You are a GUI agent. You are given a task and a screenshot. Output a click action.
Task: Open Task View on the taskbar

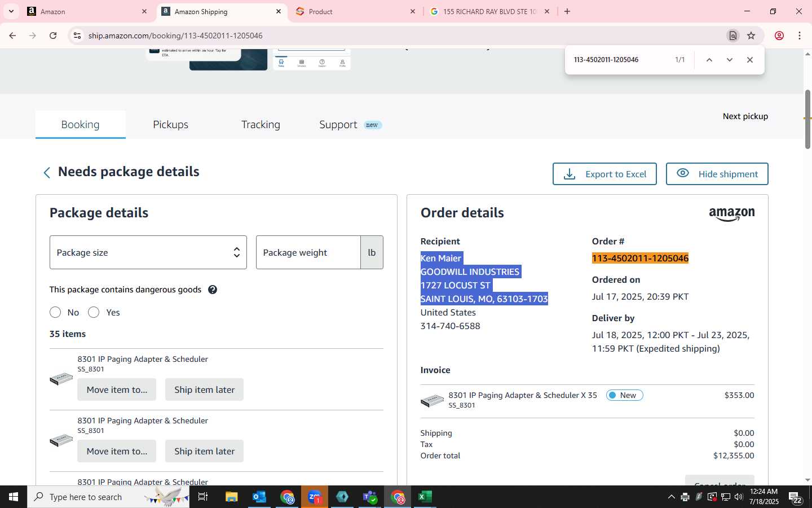pyautogui.click(x=203, y=497)
